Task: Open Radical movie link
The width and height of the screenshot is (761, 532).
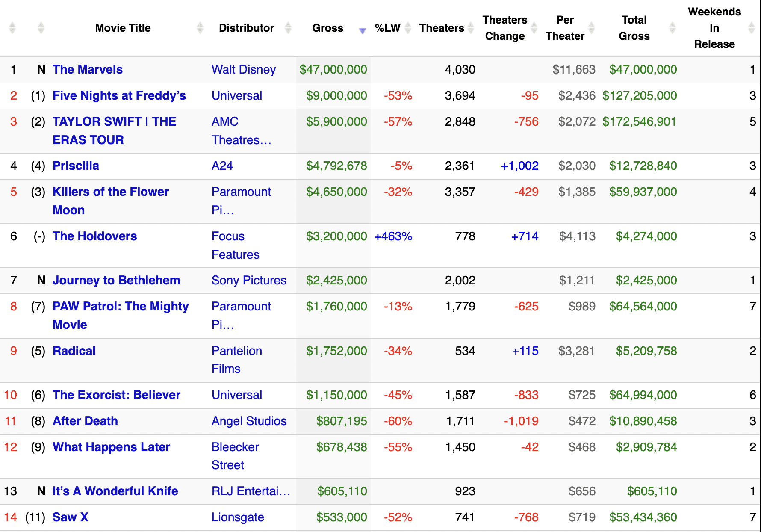Action: coord(74,351)
